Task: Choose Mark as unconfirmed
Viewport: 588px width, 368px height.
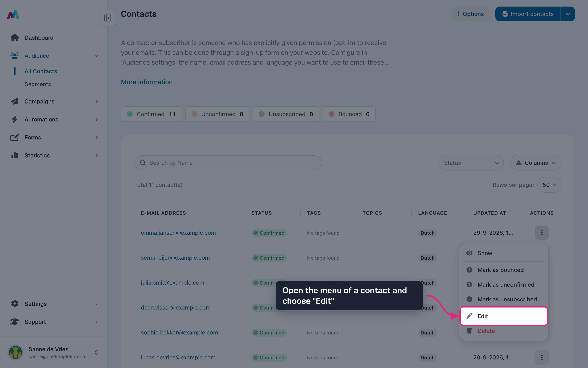Action: point(504,285)
